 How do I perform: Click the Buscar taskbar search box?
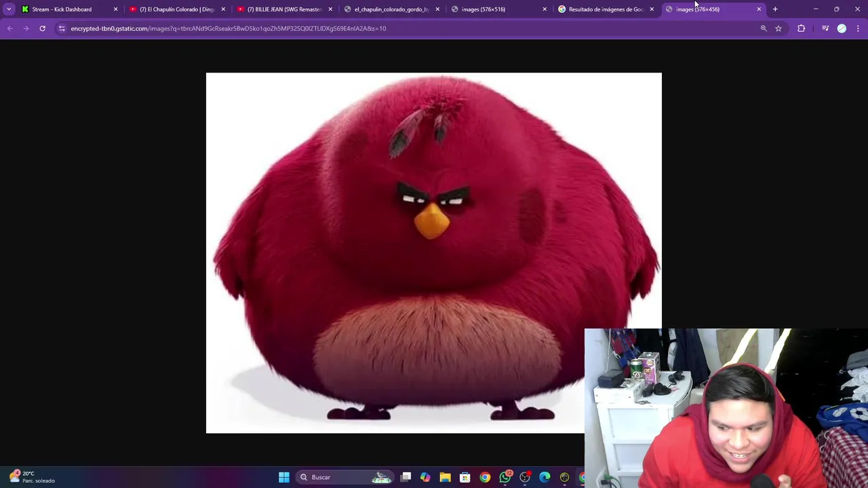344,477
